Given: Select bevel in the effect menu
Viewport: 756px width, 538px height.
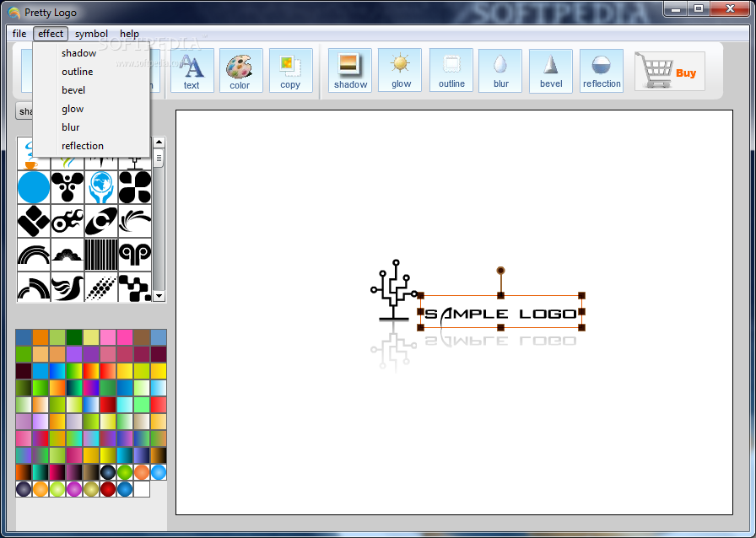Looking at the screenshot, I should pos(91,90).
